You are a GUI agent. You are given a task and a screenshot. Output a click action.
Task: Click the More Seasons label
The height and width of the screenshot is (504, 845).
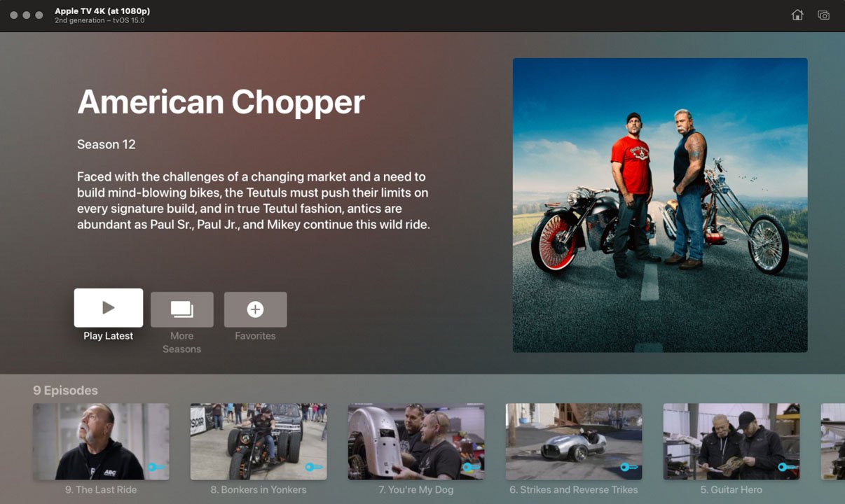(181, 342)
